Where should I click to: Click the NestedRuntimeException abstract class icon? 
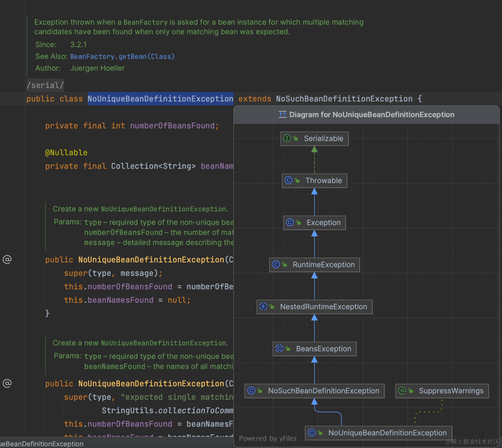[x=263, y=306]
